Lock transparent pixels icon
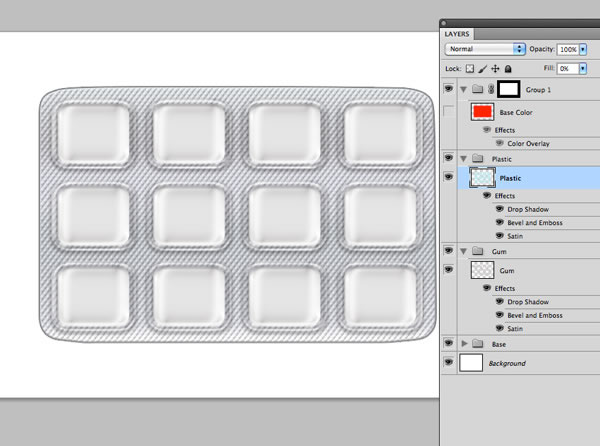Image resolution: width=600 pixels, height=446 pixels. tap(470, 69)
